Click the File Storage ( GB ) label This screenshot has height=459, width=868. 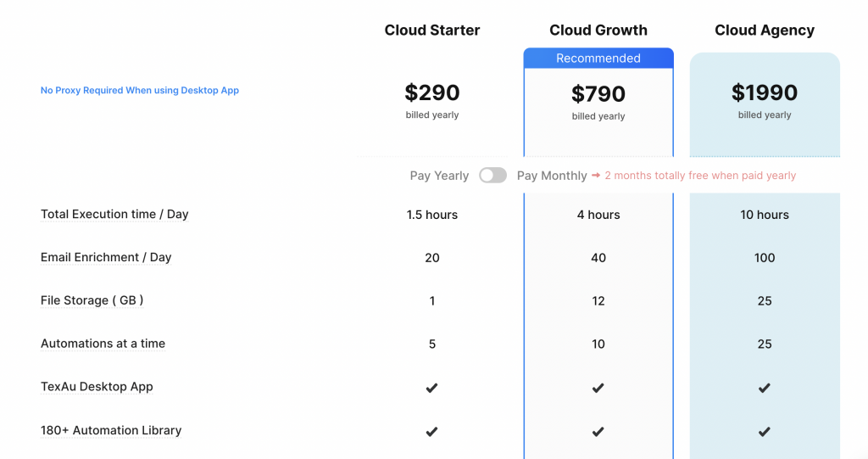point(92,300)
